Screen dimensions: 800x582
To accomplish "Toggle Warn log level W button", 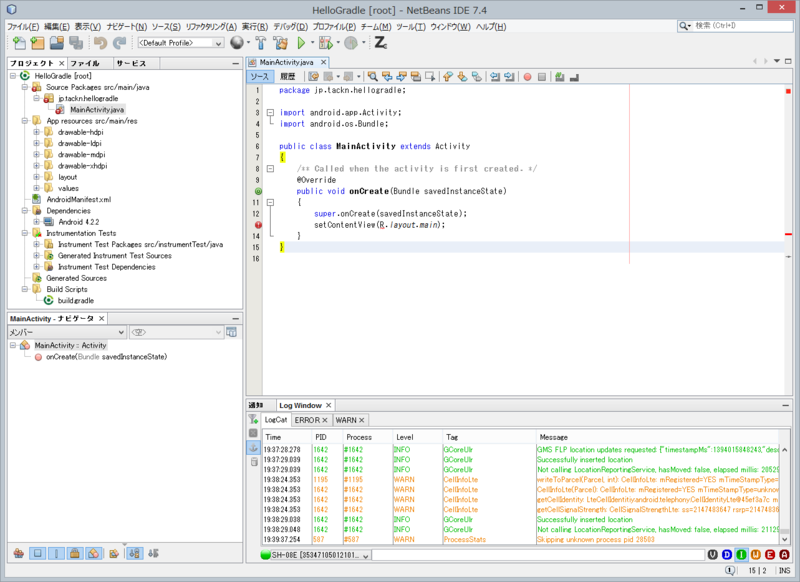I will tap(756, 554).
